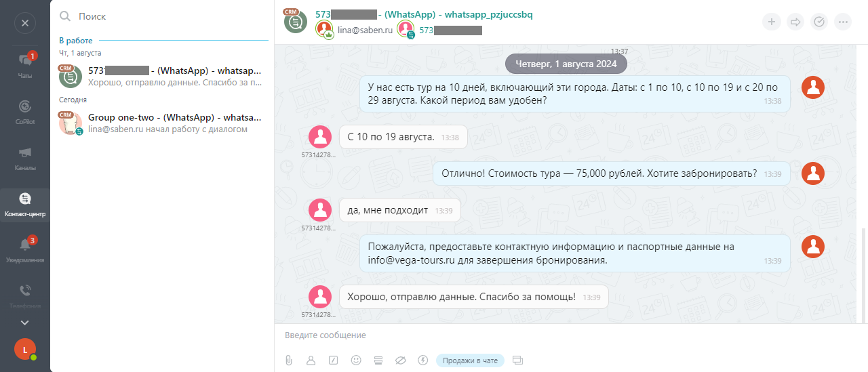Open the emoji picker smiley icon
868x372 pixels.
coord(356,360)
